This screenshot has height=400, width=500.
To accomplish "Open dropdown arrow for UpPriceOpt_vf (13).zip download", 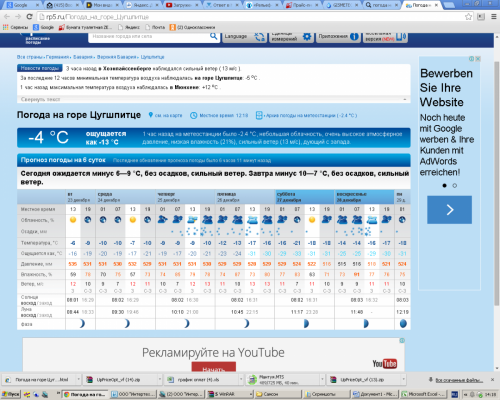I will (x=403, y=379).
